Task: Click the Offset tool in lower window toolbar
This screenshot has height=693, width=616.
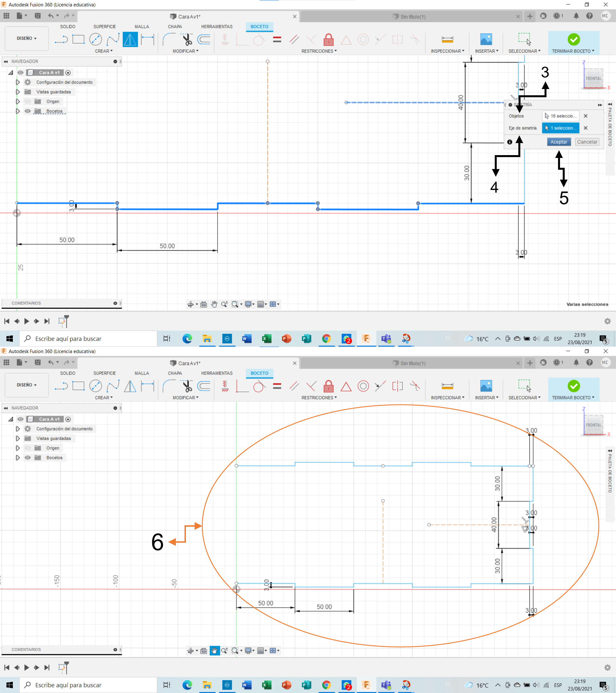Action: pos(204,386)
